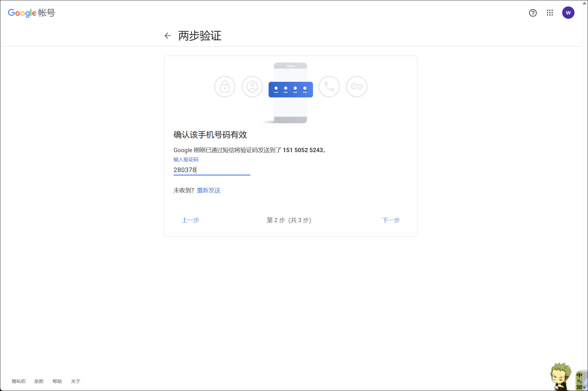
Task: Click the 输入验证码 field label
Action: click(186, 160)
